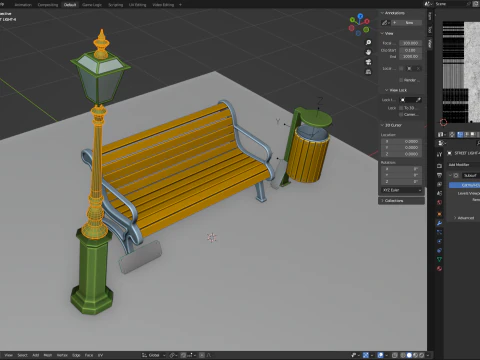
Task: Open the View Layer properties tab icon
Action: point(439,184)
